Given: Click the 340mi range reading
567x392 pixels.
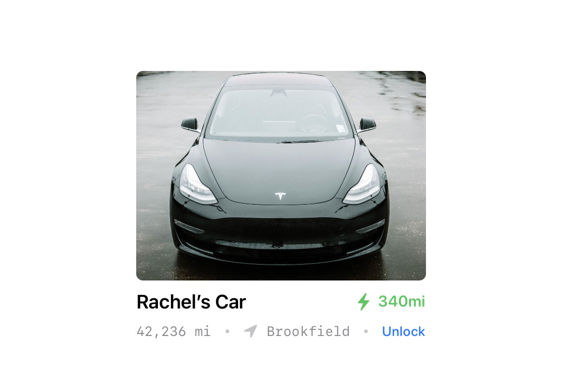Looking at the screenshot, I should (401, 302).
